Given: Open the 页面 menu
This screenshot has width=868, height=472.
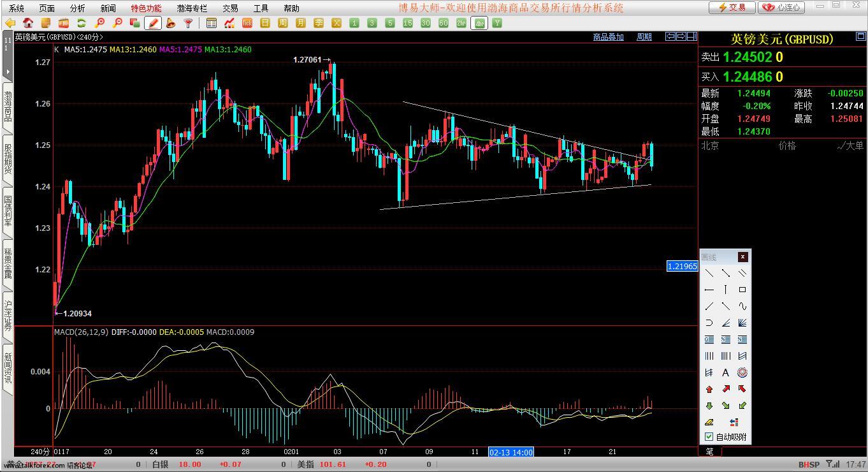Looking at the screenshot, I should pyautogui.click(x=47, y=8).
